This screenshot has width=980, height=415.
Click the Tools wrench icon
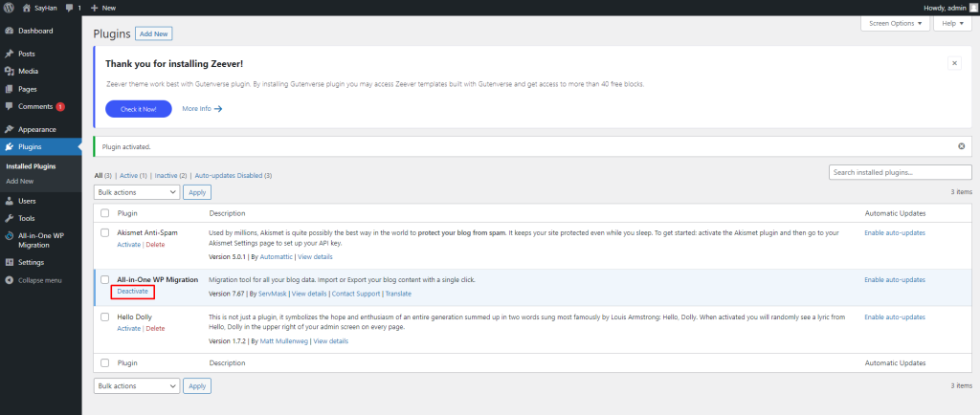click(x=9, y=218)
